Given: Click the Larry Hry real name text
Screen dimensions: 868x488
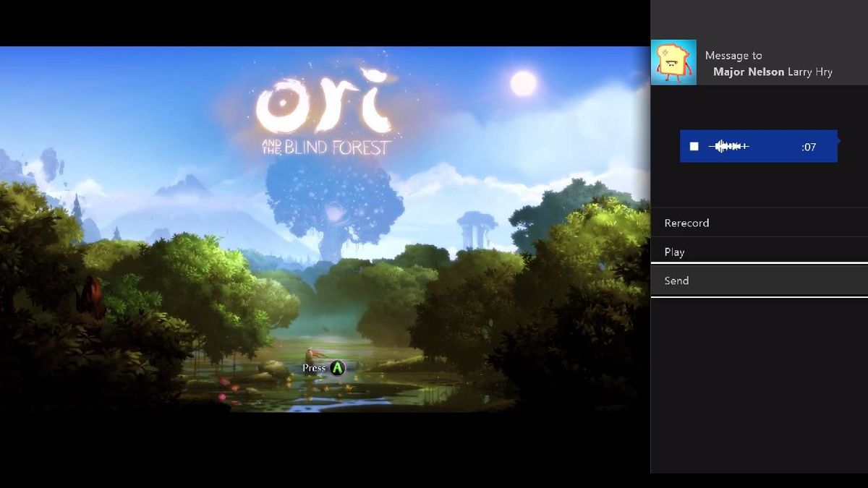Looking at the screenshot, I should click(x=809, y=72).
